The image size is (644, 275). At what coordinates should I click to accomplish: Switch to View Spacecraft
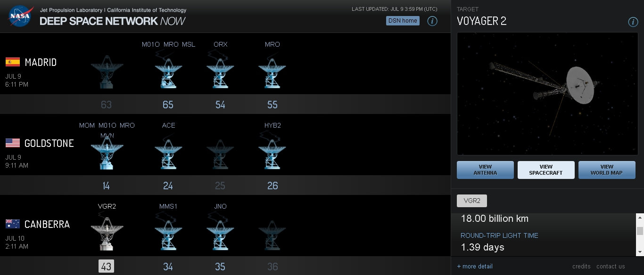point(546,170)
